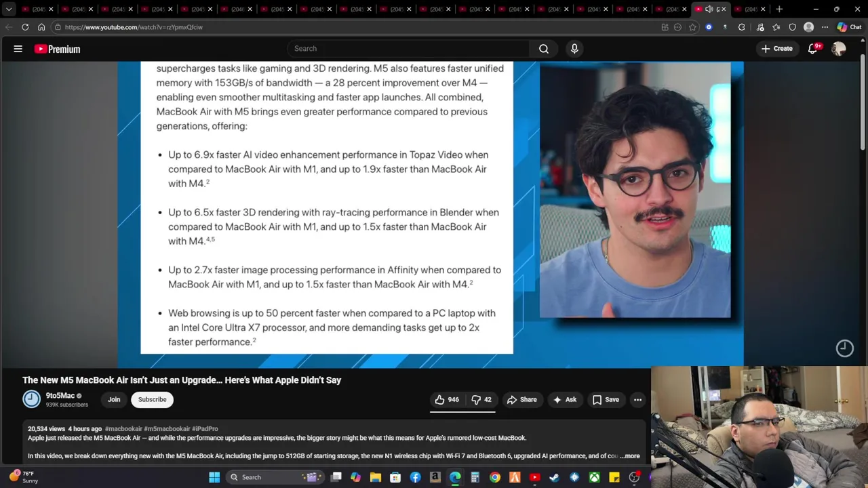Open browser extensions puzzle icon

pyautogui.click(x=741, y=27)
